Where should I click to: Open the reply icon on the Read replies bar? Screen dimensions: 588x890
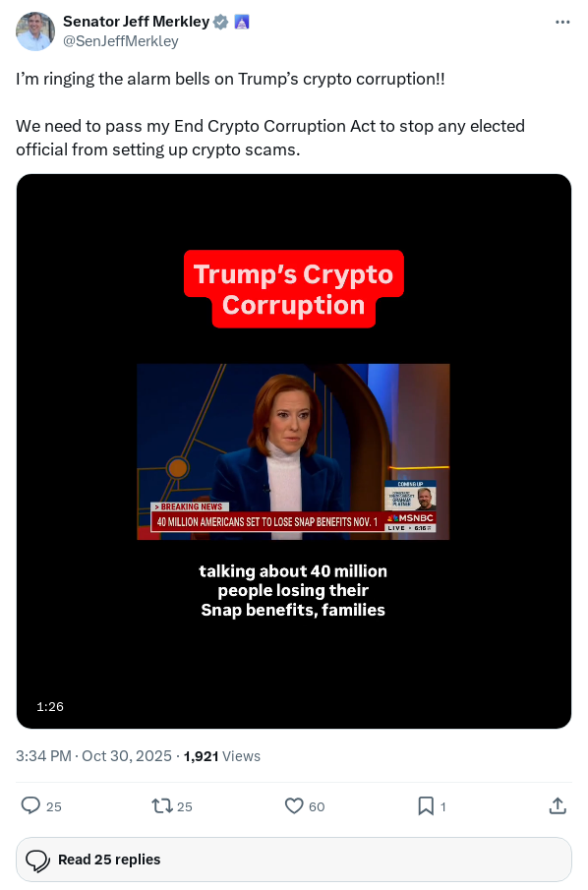click(x=38, y=860)
